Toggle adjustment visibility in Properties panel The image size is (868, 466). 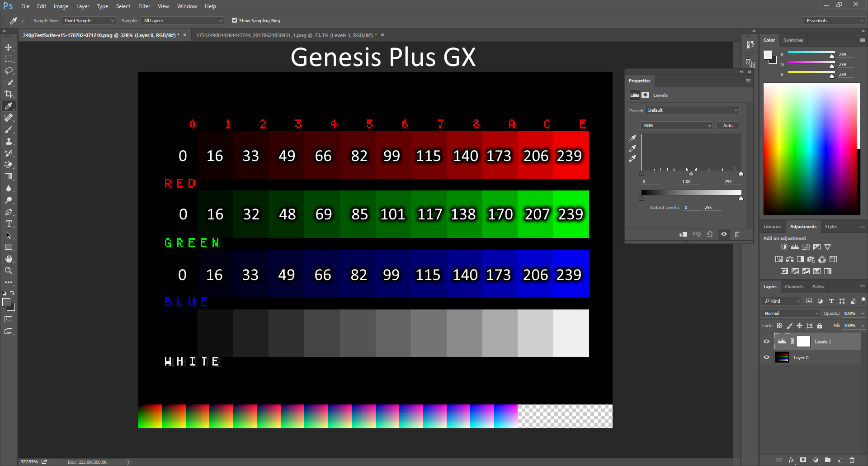coord(724,234)
